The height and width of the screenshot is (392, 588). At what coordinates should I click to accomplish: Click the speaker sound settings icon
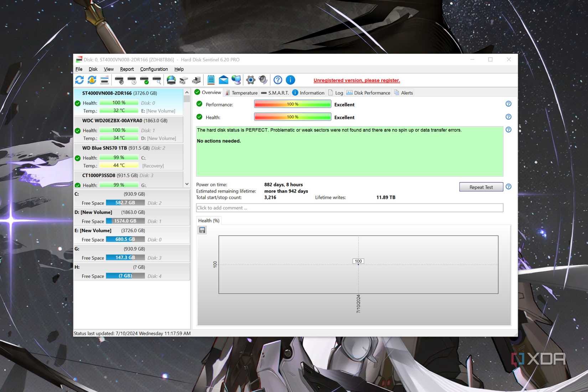tap(263, 80)
